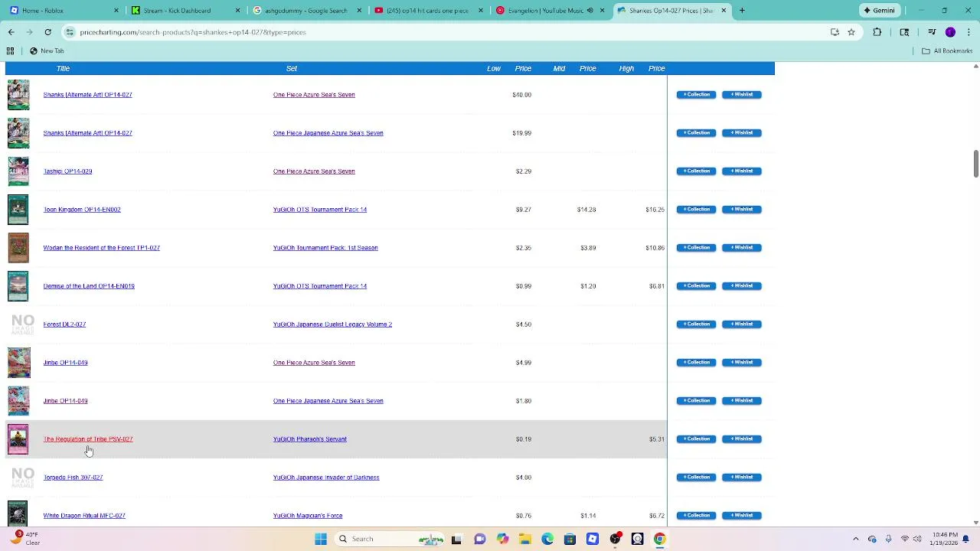This screenshot has height=551, width=980.
Task: Open Regulation of Tribe card thumbnail
Action: pyautogui.click(x=18, y=439)
